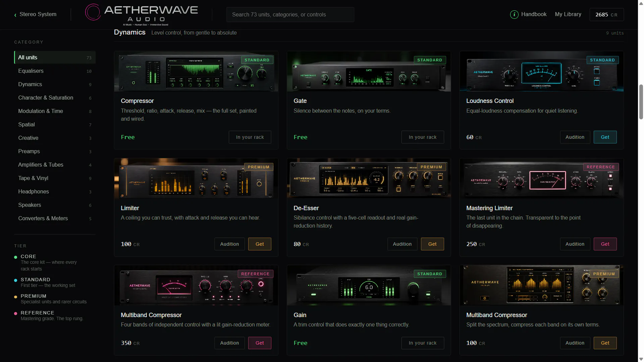Click the REFERENCE badge on Mastering Limiter

(x=601, y=167)
